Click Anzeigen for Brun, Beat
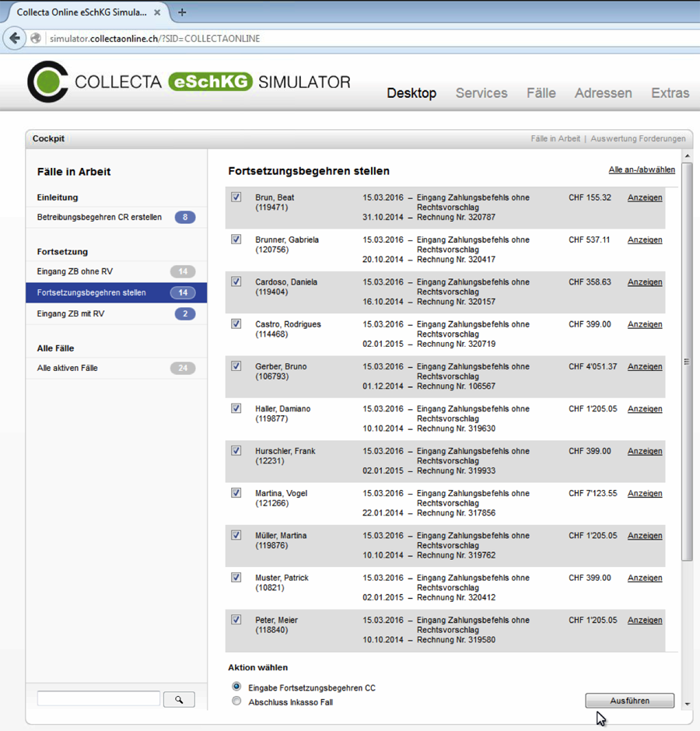 click(645, 198)
